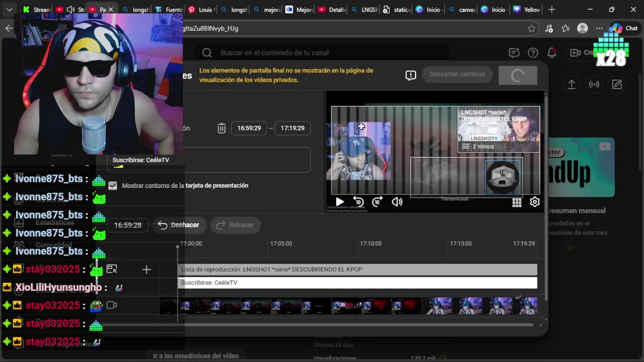Use the horizontal timeline scrollbar

[317, 325]
